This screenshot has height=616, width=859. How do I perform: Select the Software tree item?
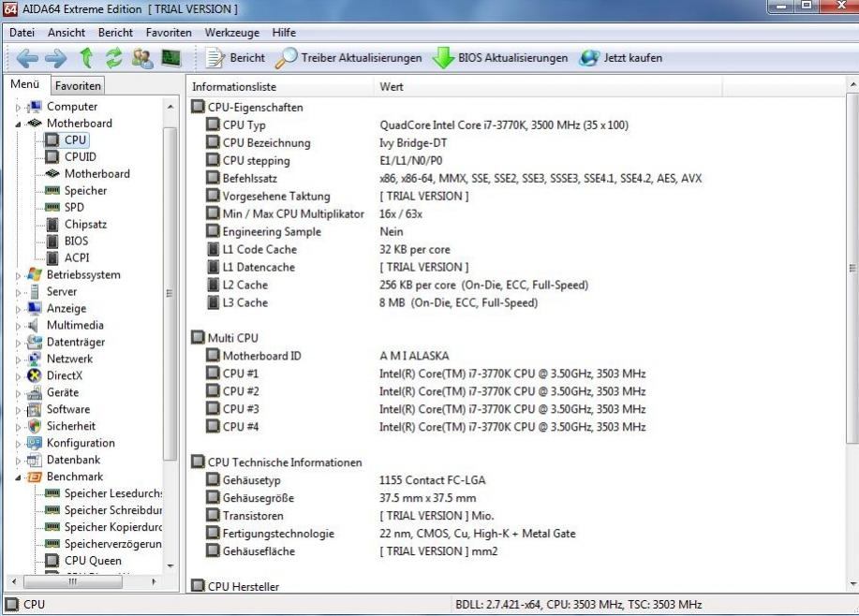[68, 409]
